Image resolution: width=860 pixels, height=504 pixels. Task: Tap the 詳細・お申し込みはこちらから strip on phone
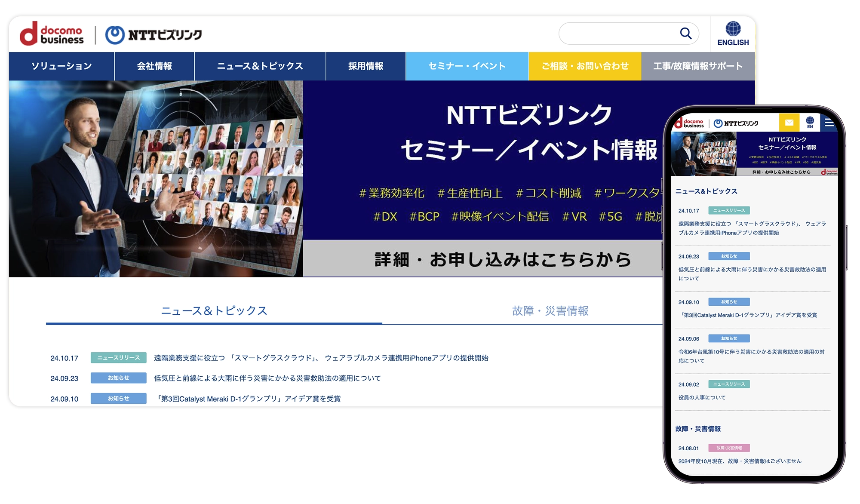point(781,172)
